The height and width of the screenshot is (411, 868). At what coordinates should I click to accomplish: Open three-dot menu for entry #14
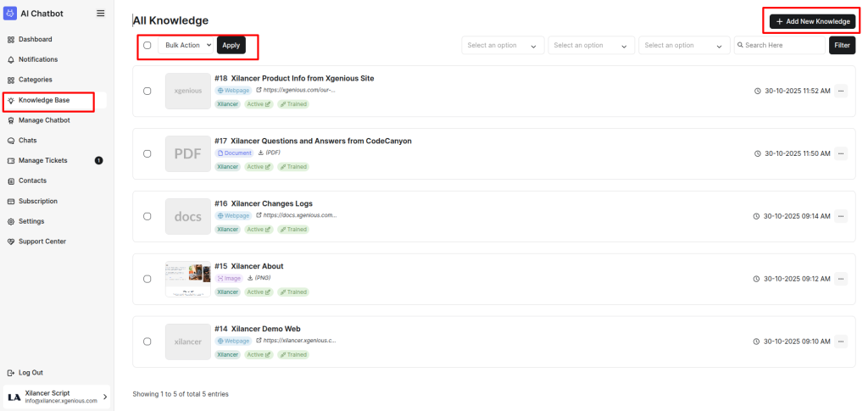(x=841, y=342)
